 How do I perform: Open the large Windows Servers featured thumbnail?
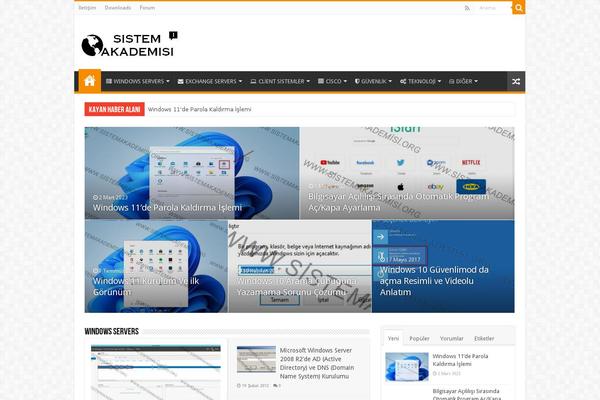click(x=156, y=372)
